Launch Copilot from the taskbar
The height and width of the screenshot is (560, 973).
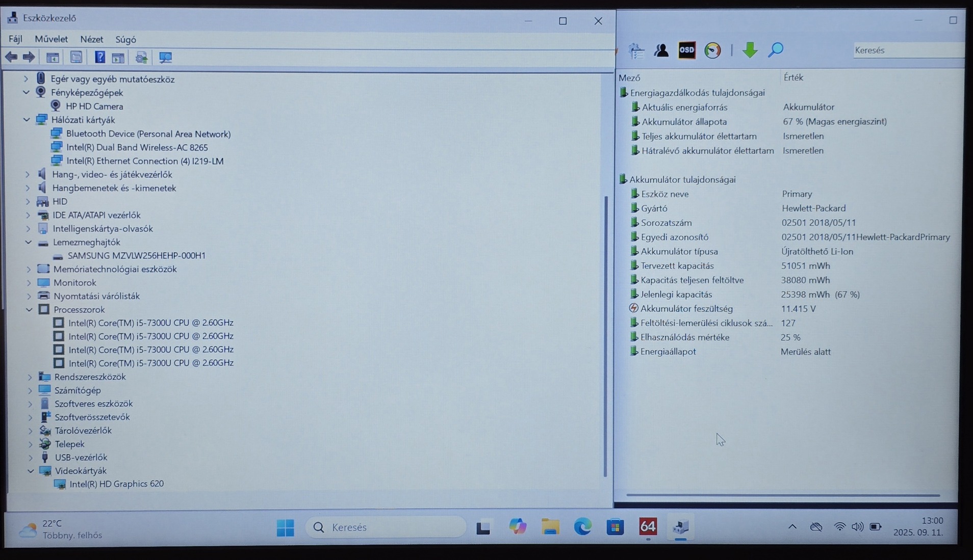pos(518,526)
